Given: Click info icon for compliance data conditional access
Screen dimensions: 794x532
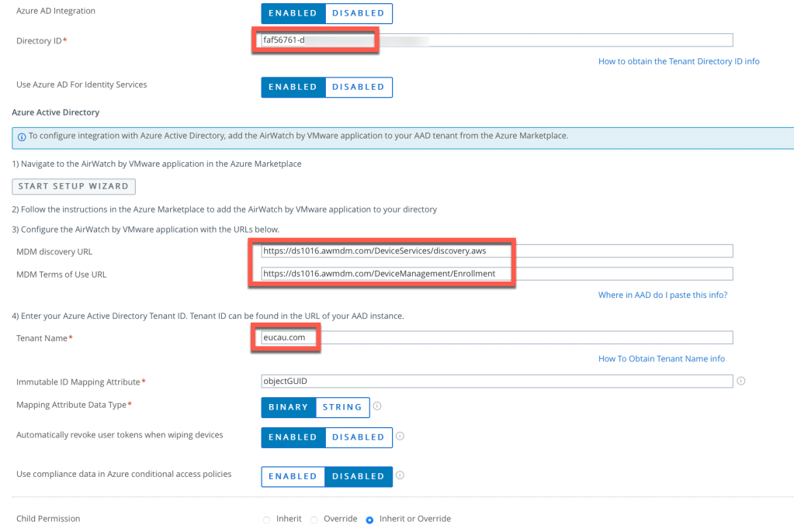Looking at the screenshot, I should coord(400,475).
